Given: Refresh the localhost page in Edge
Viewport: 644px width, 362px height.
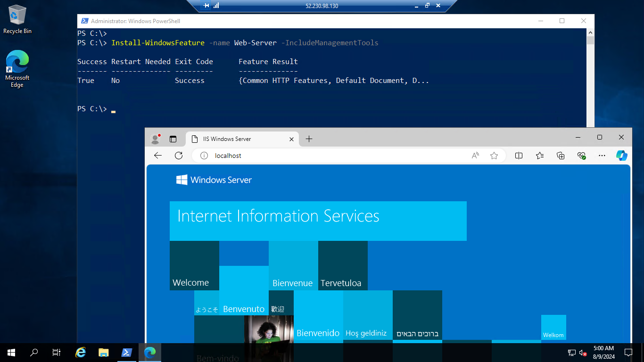Looking at the screenshot, I should tap(179, 156).
